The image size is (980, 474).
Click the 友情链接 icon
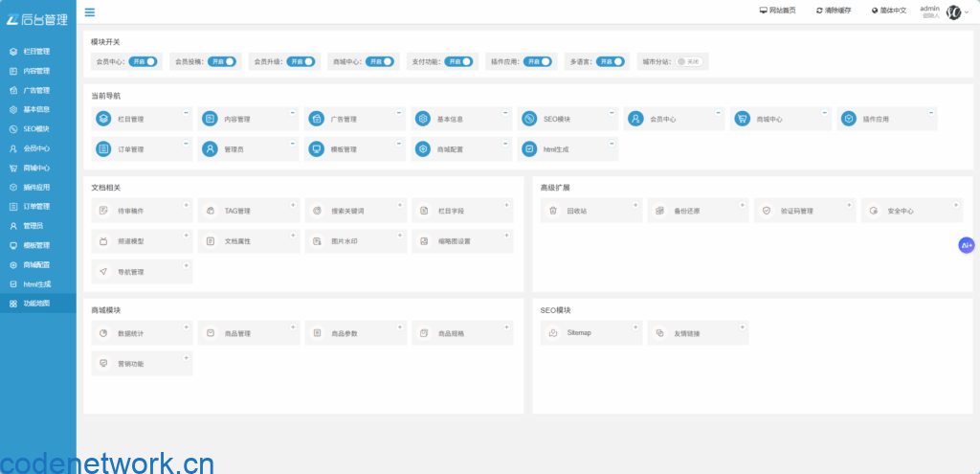(x=659, y=333)
